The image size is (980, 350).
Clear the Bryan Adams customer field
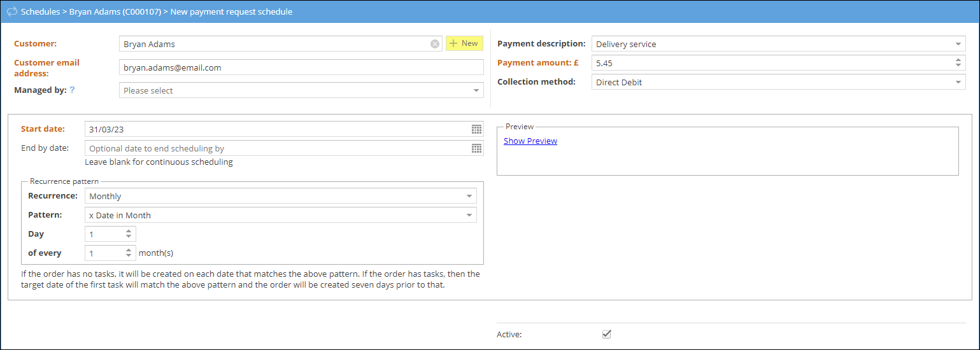[435, 44]
